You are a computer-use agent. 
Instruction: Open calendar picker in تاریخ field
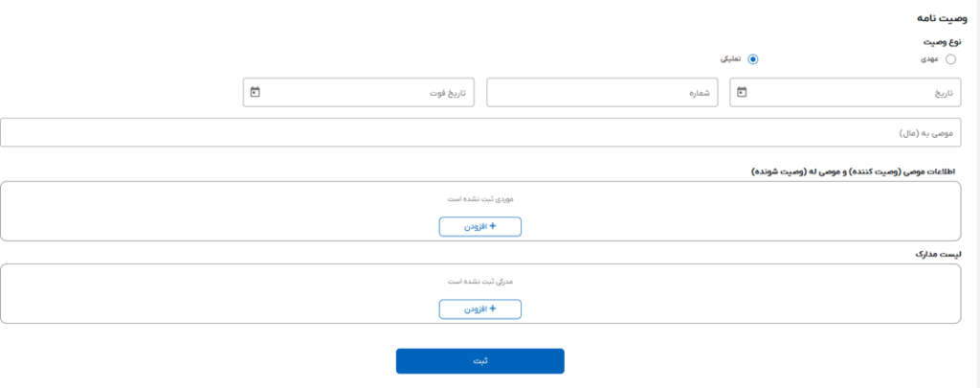[x=742, y=93]
